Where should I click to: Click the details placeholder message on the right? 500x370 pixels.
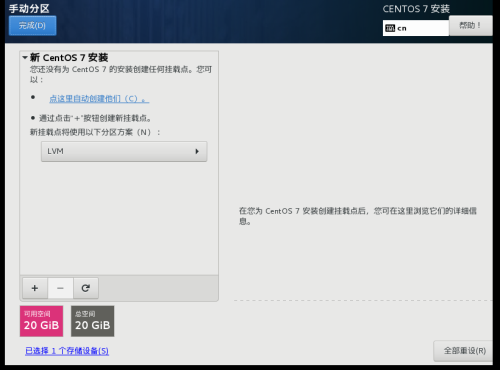pos(358,216)
